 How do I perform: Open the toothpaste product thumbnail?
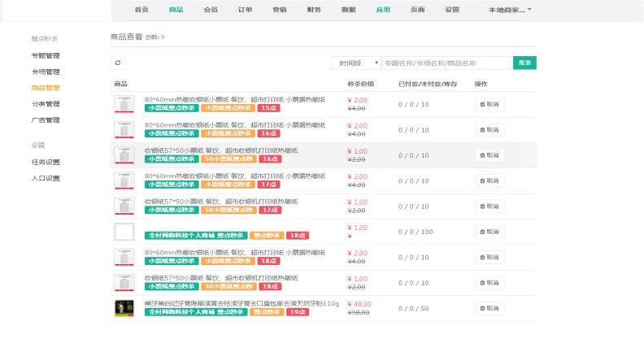tap(124, 308)
